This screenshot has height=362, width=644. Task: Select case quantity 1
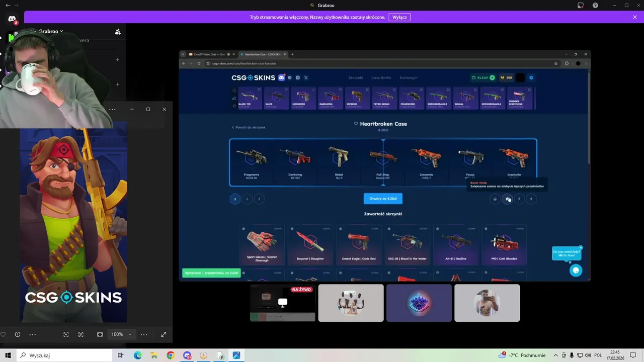click(235, 199)
